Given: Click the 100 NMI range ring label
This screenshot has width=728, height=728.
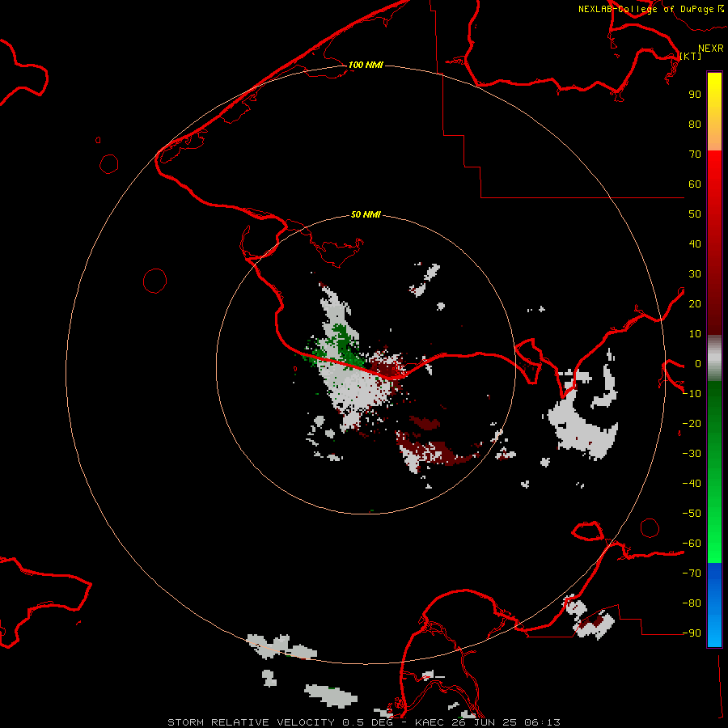Looking at the screenshot, I should pos(366,65).
